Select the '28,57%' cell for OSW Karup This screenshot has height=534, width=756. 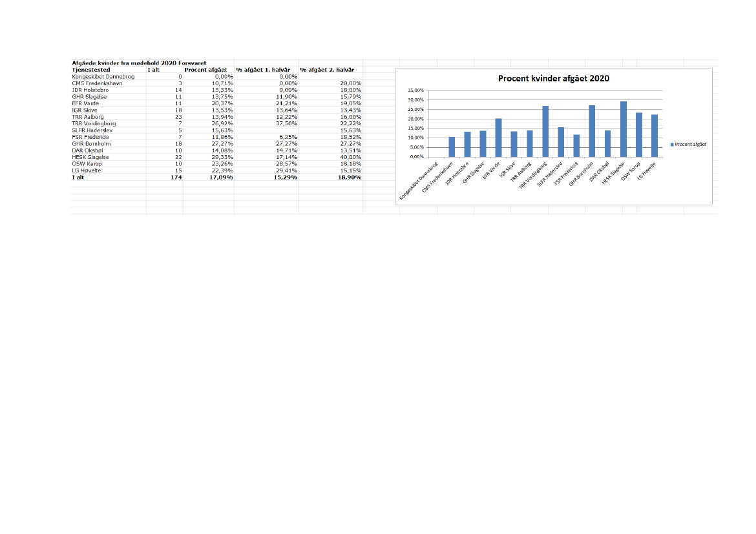286,164
